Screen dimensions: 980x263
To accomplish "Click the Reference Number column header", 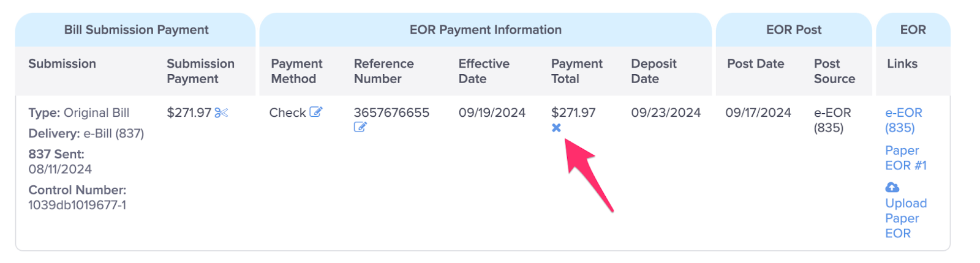I will (x=384, y=71).
